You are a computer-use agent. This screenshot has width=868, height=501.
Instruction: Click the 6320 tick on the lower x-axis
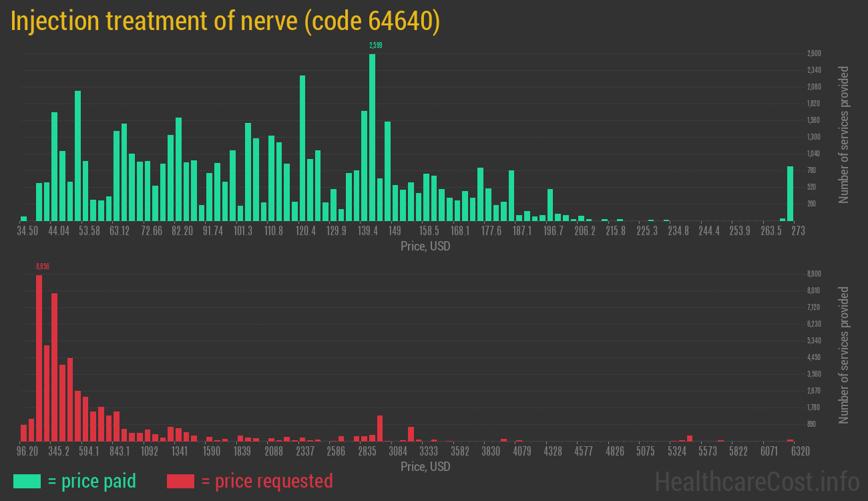click(800, 452)
